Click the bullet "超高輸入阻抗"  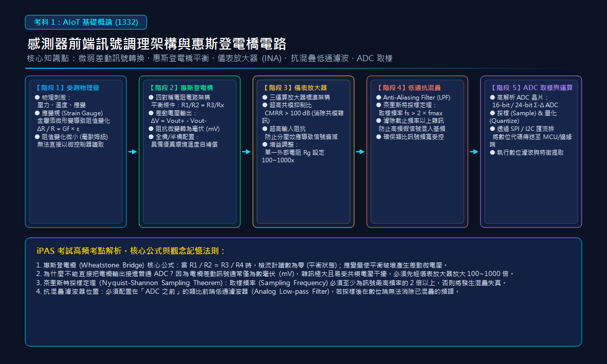coord(284,129)
